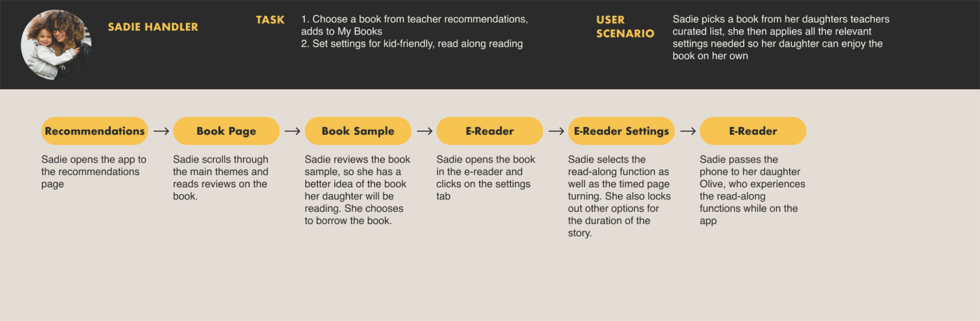980x321 pixels.
Task: Select the E-Reader Settings step pill
Action: click(x=621, y=131)
